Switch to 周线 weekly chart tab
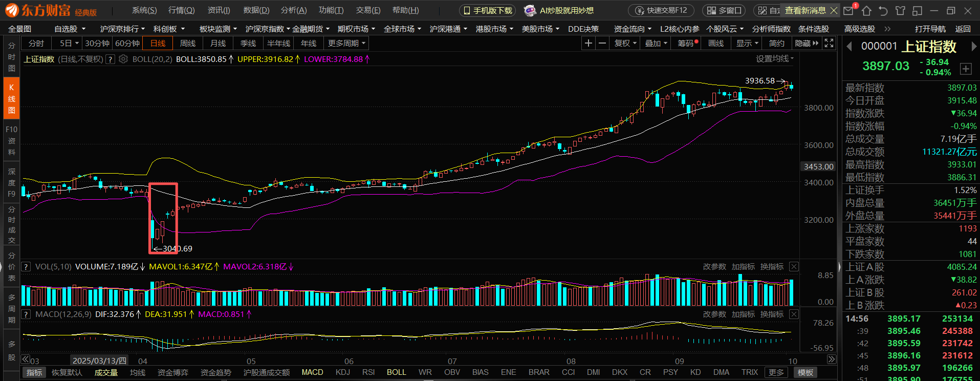980x381 pixels. pos(187,44)
